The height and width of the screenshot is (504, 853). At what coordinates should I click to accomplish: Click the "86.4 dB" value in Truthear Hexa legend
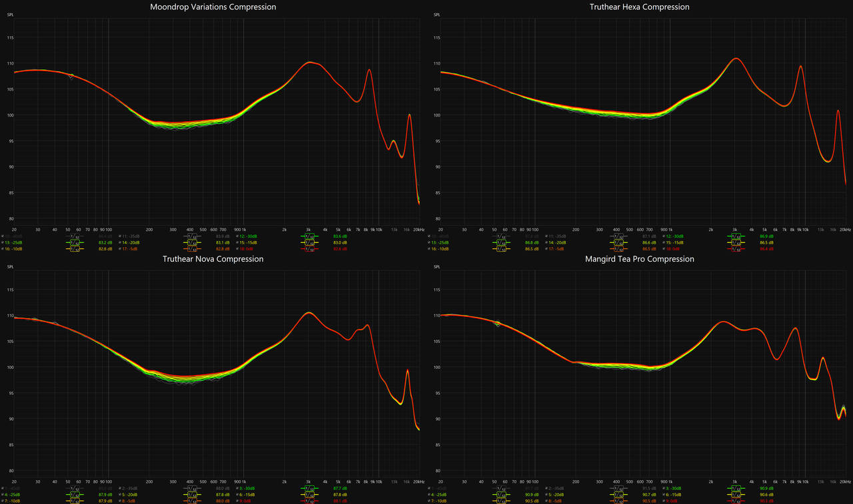(x=766, y=249)
